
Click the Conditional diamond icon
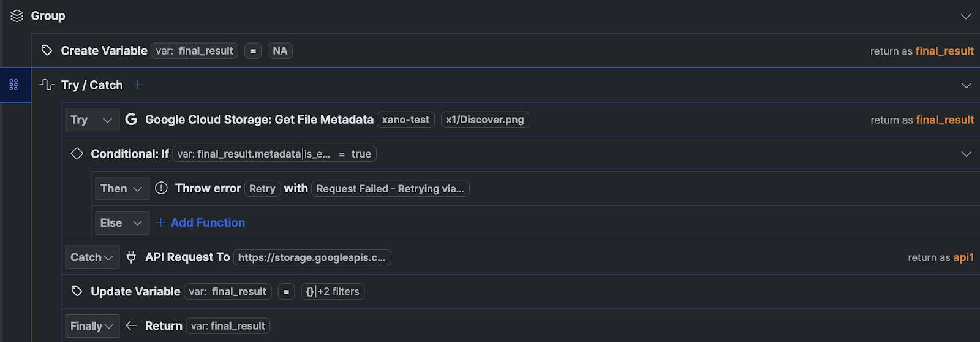point(77,154)
